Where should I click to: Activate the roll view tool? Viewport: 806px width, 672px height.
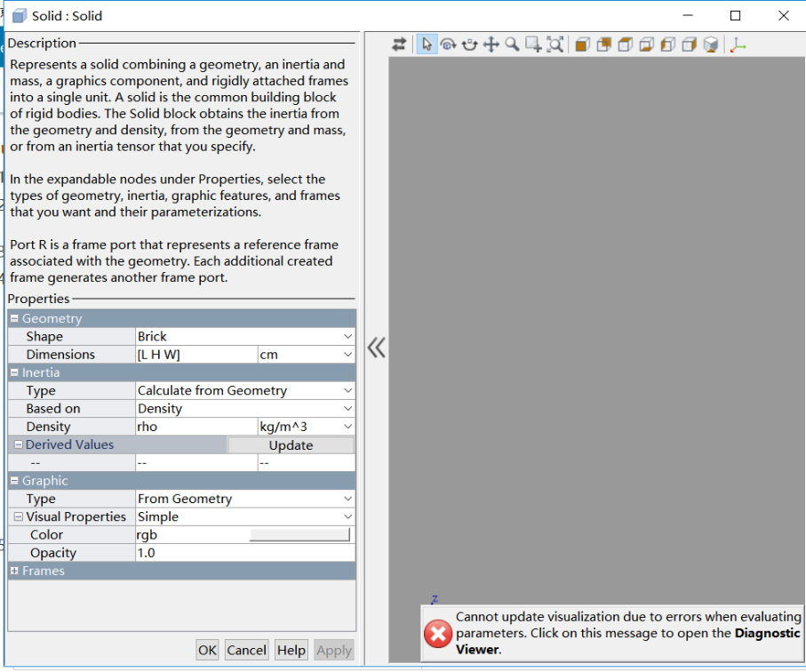[x=469, y=44]
